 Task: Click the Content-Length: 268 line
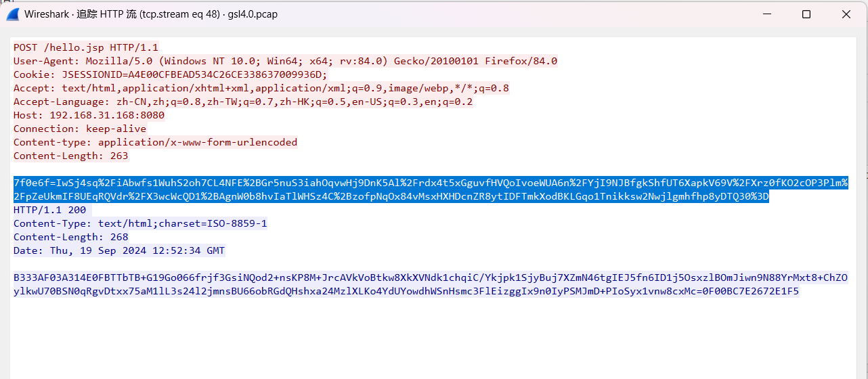point(71,237)
